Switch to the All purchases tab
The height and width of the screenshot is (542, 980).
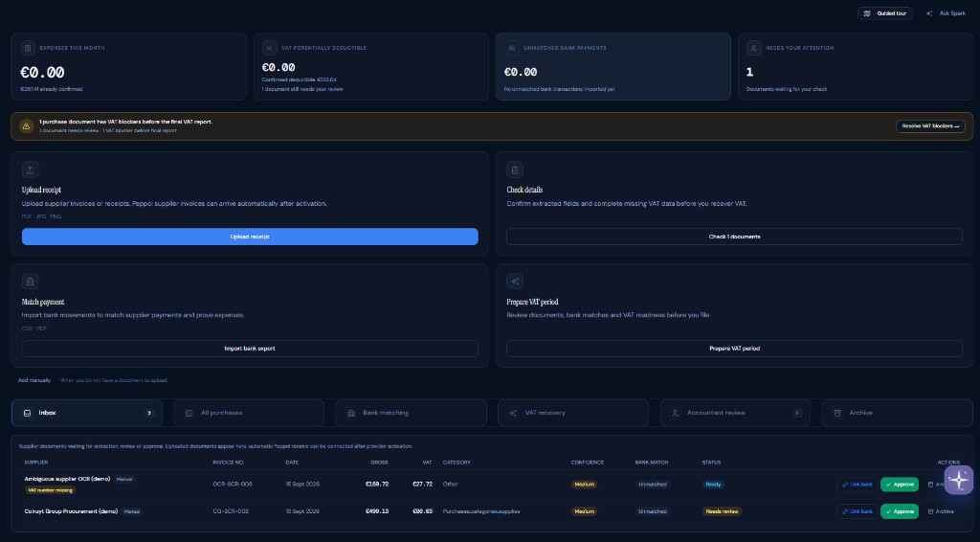pyautogui.click(x=249, y=413)
